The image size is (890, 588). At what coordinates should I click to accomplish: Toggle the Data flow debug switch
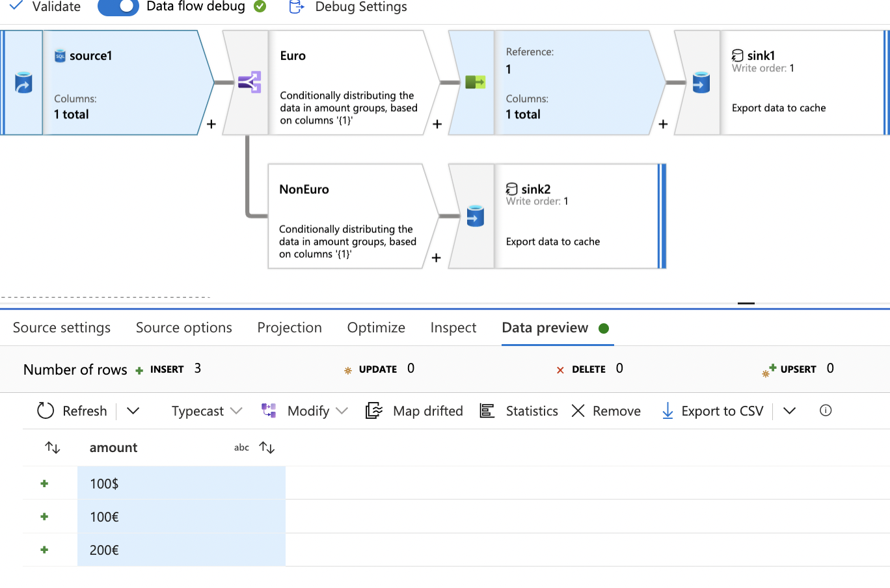[x=118, y=7]
